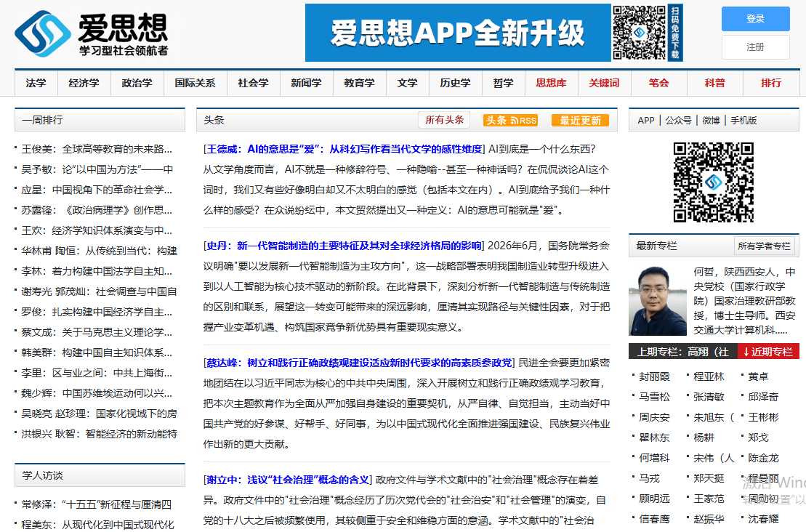Open the 排行 navigation tab
806x532 pixels.
click(771, 84)
